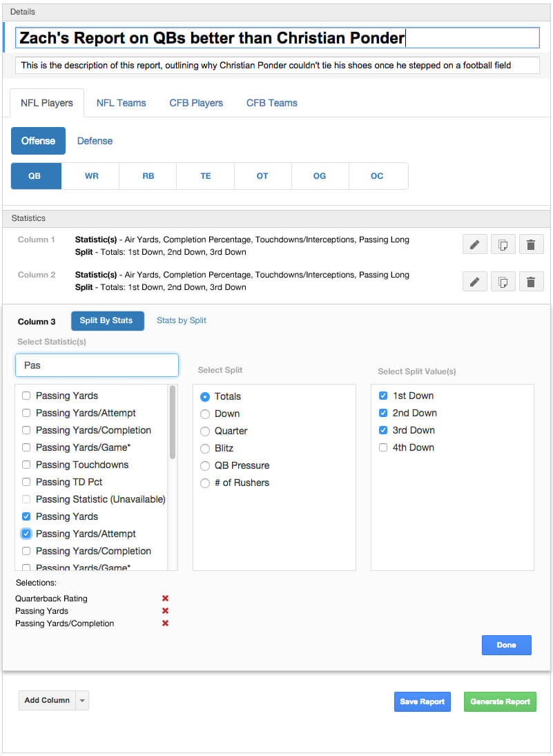Screen dimensions: 553x756
Task: Open the Add Column dropdown arrow
Action: coord(82,701)
